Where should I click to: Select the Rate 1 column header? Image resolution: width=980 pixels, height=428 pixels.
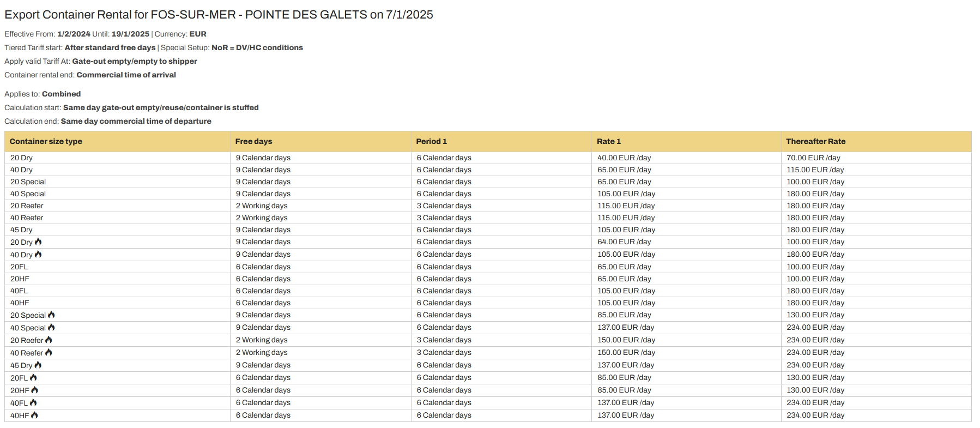coord(608,141)
